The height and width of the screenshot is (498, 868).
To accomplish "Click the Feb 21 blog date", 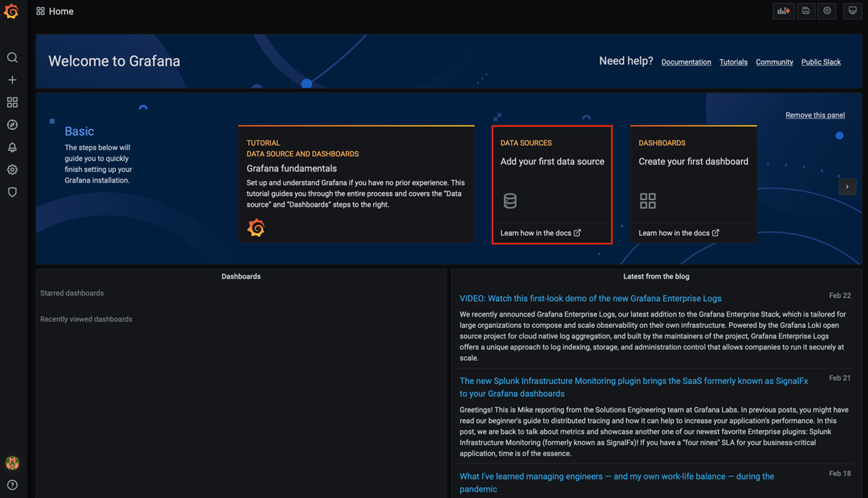I will [x=840, y=378].
